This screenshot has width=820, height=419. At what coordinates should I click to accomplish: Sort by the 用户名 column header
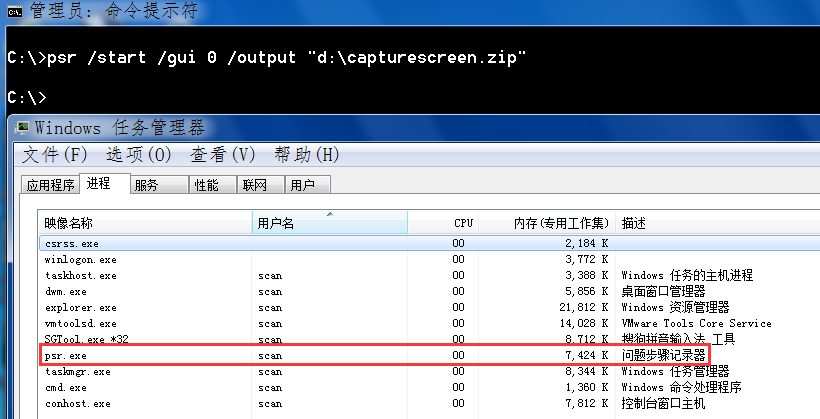coord(330,223)
